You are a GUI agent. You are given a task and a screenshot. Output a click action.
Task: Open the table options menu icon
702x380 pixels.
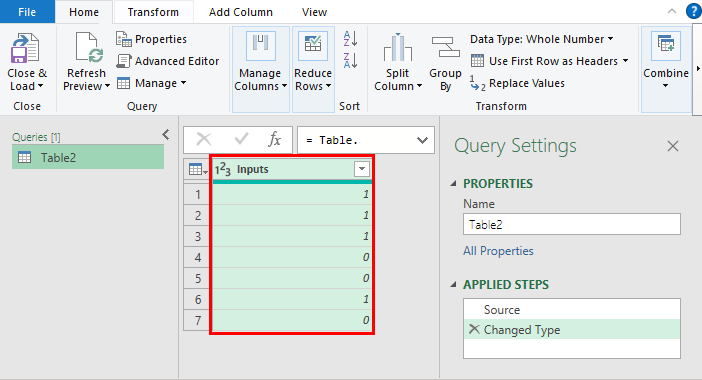click(197, 169)
